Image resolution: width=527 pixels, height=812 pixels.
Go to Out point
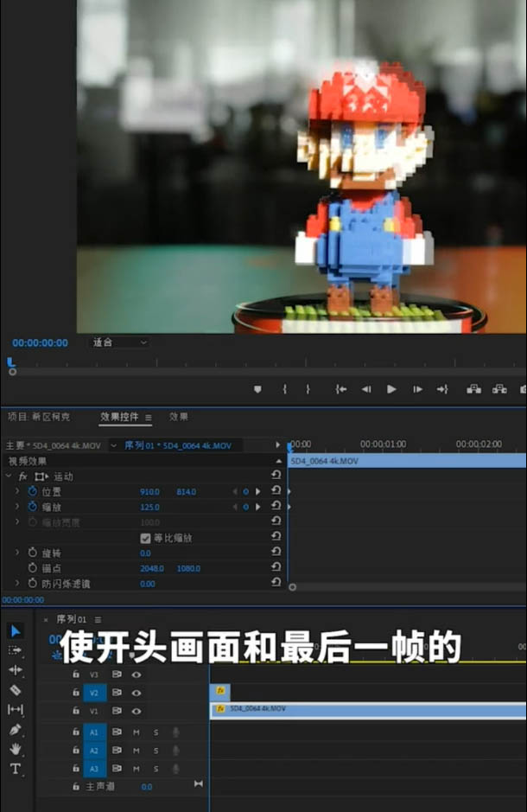442,389
